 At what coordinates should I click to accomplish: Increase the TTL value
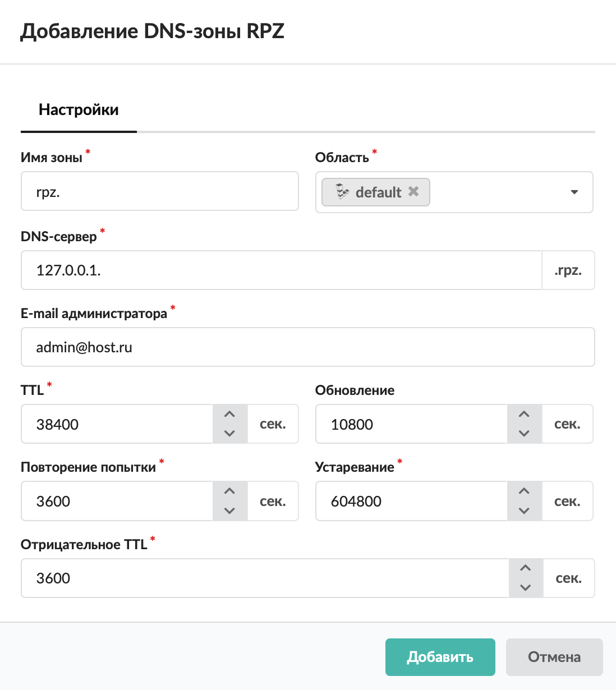(229, 415)
